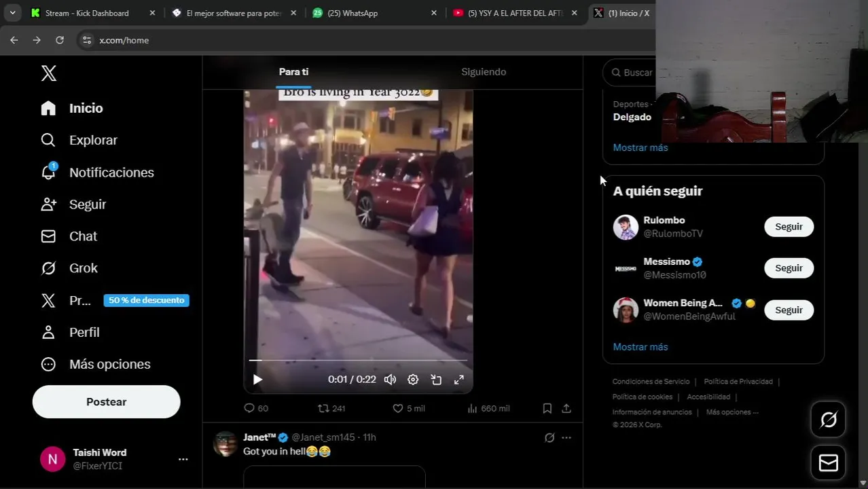Click Mostrar más under trends

(x=640, y=147)
